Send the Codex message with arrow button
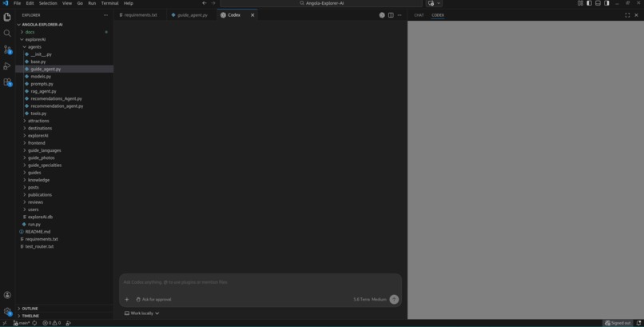Viewport: 644px width, 327px height. (394, 300)
